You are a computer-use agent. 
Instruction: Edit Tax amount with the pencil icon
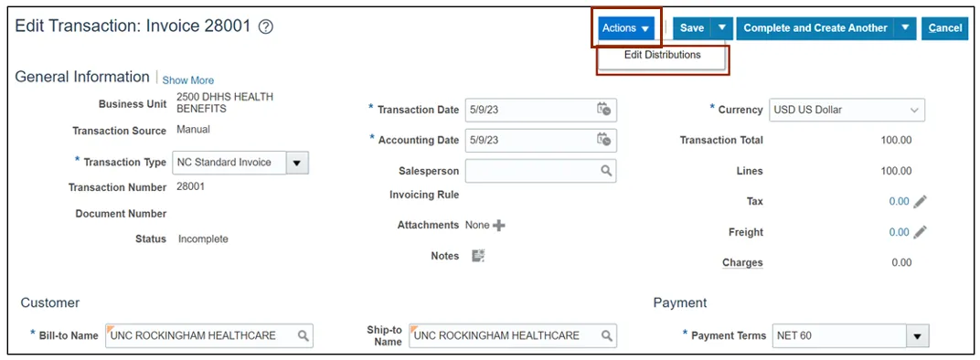click(x=920, y=201)
